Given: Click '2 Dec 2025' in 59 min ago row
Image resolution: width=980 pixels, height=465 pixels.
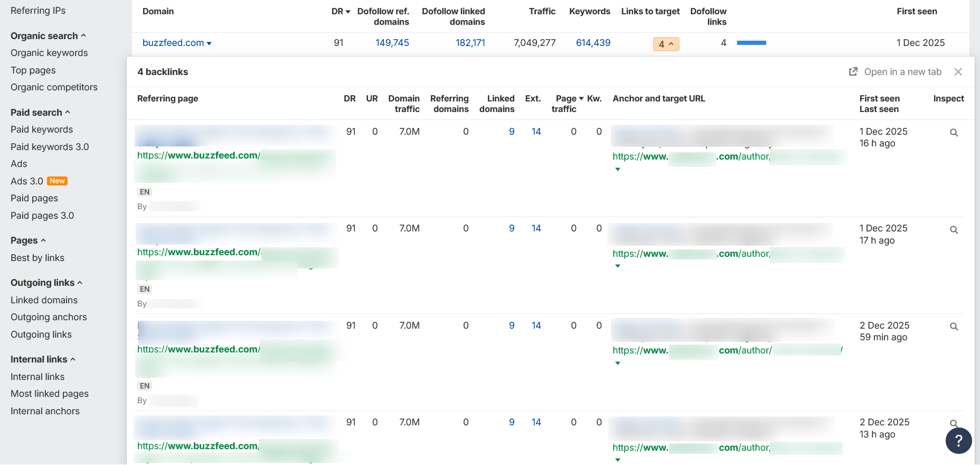Looking at the screenshot, I should tap(884, 325).
